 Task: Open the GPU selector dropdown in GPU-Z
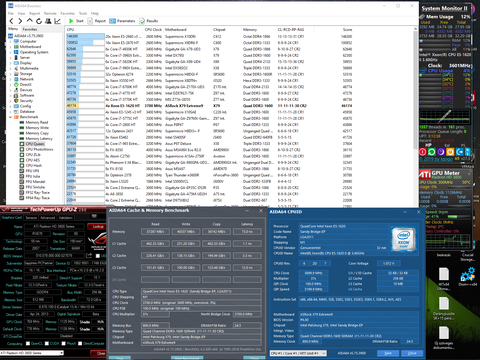pyautogui.click(x=32, y=353)
